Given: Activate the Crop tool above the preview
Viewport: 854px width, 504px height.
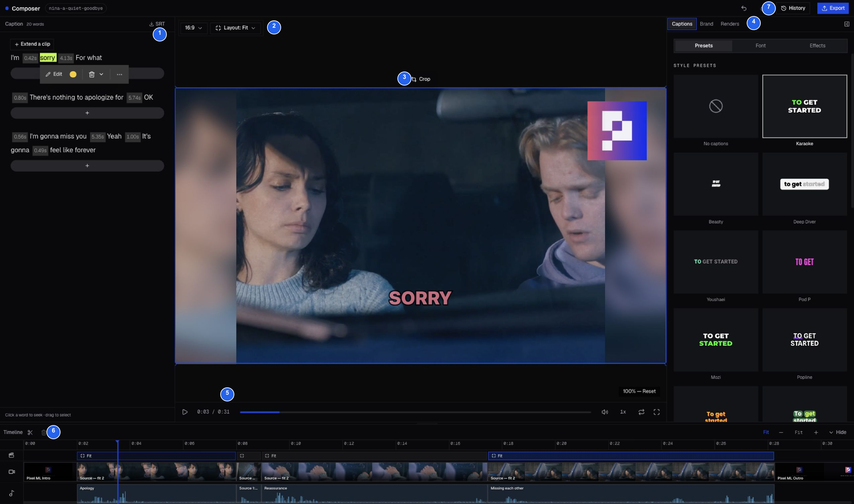Looking at the screenshot, I should coord(421,79).
